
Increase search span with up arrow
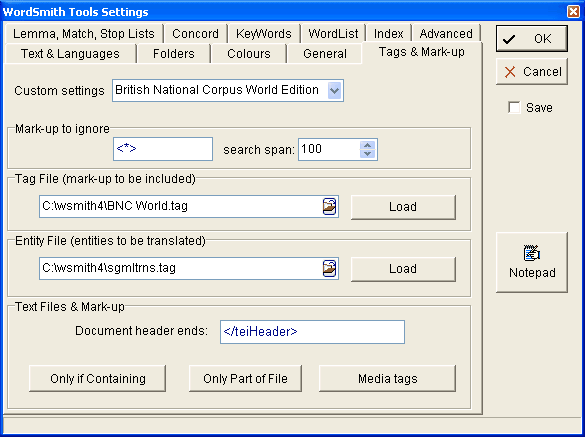367,145
